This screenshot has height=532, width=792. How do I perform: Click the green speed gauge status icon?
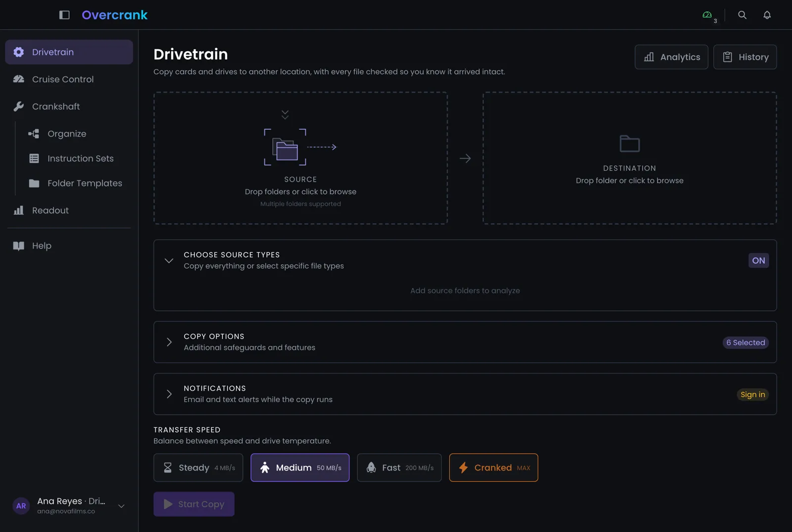pos(707,15)
